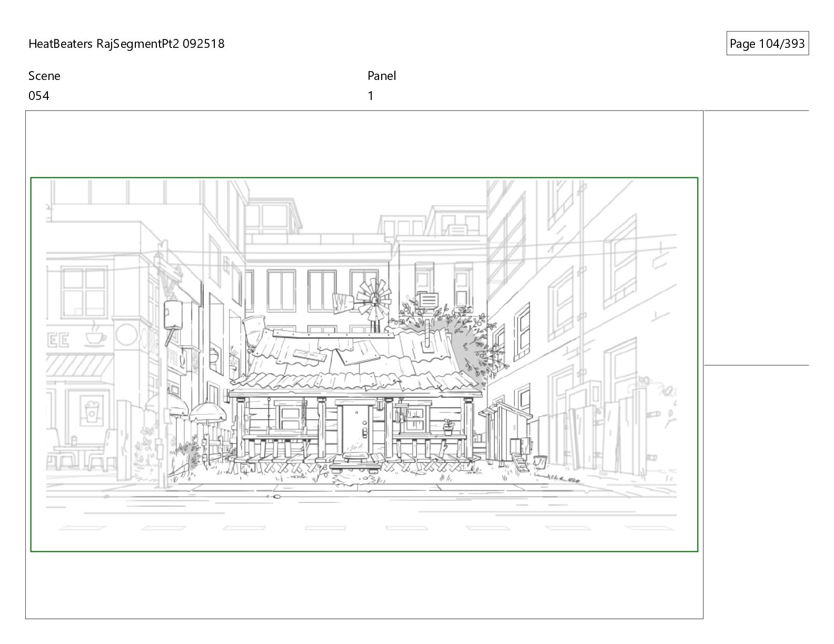Click the bucket beside the wooden shed
This screenshot has width=834, height=644.
[x=540, y=462]
